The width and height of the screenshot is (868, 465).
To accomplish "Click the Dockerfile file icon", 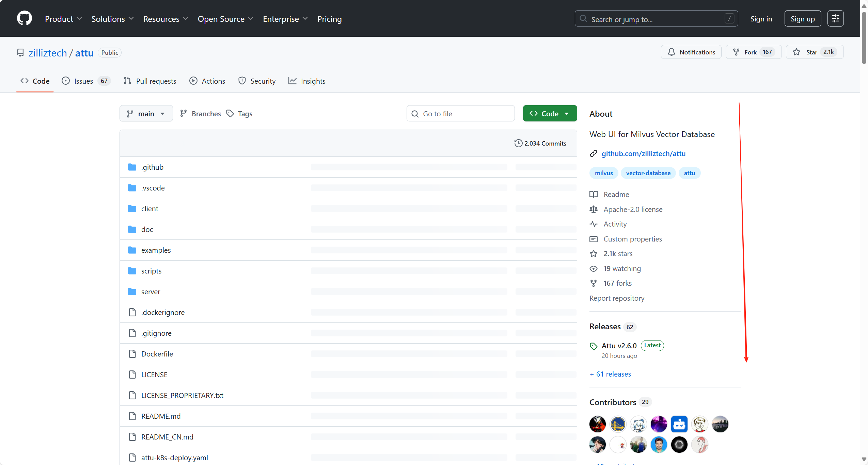I will [132, 354].
